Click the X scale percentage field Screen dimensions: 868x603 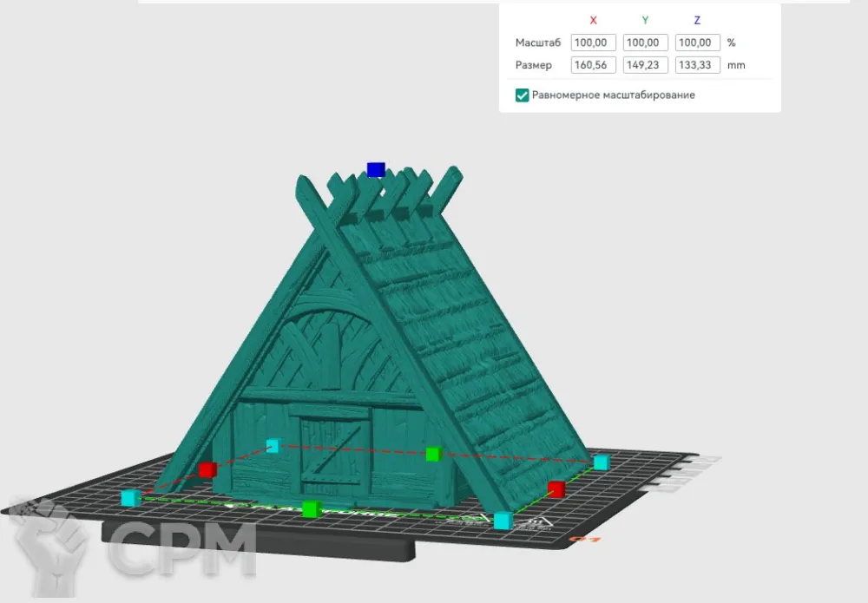[593, 43]
